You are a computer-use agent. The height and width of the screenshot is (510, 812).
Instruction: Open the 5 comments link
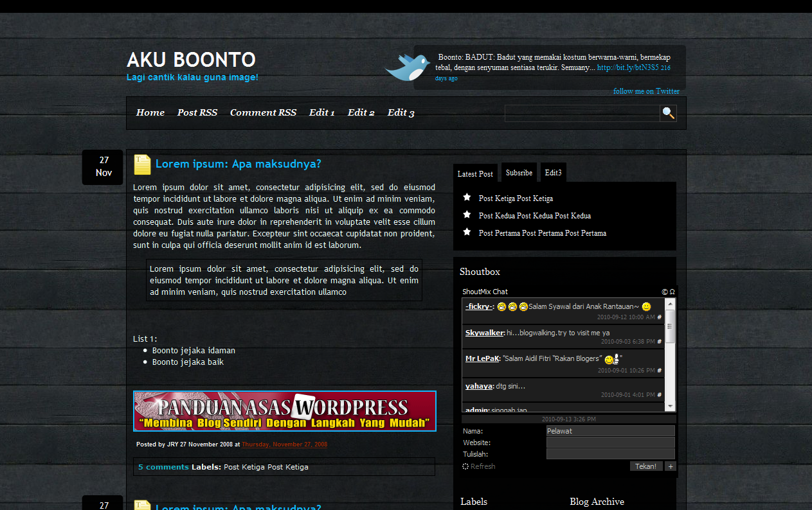[x=163, y=467]
